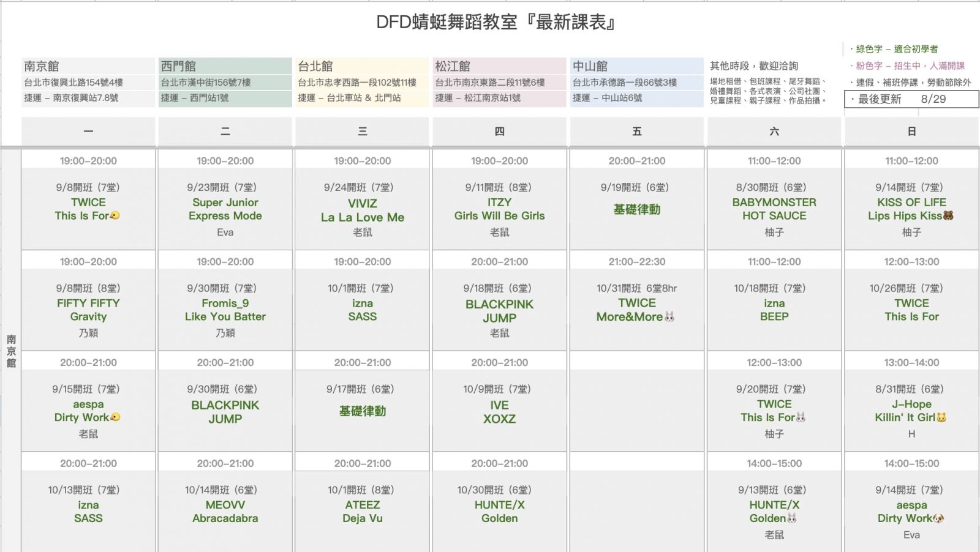980x552 pixels.
Task: Click MEOVV Abracadabra class
Action: pos(225,512)
